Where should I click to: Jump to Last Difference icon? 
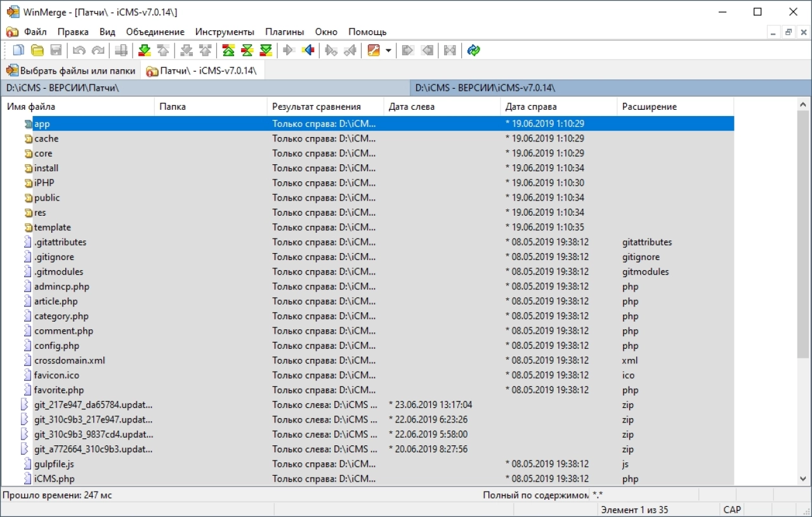pyautogui.click(x=266, y=50)
